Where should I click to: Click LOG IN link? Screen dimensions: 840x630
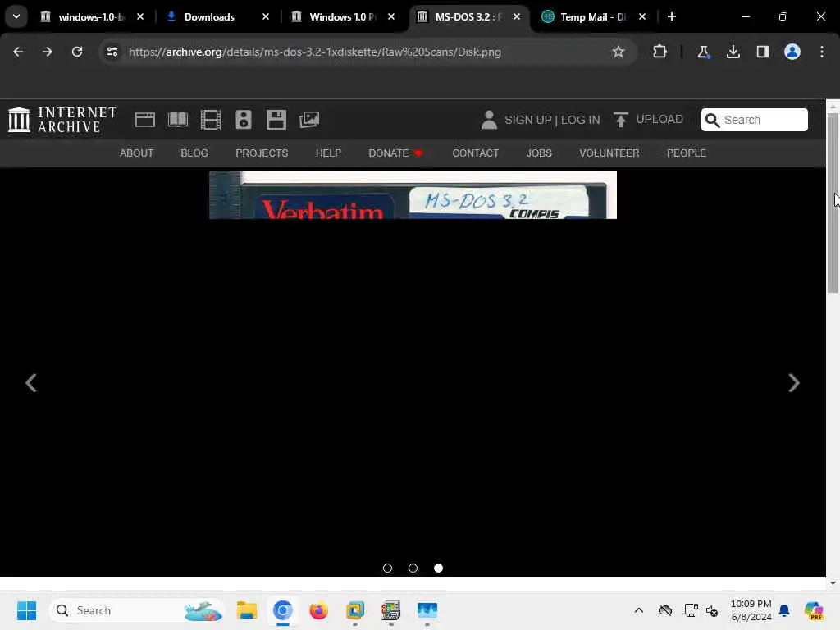click(x=580, y=120)
